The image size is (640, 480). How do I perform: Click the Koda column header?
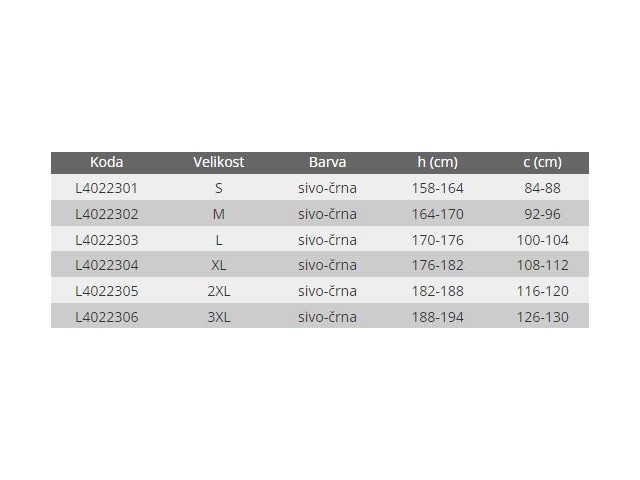[x=107, y=162]
